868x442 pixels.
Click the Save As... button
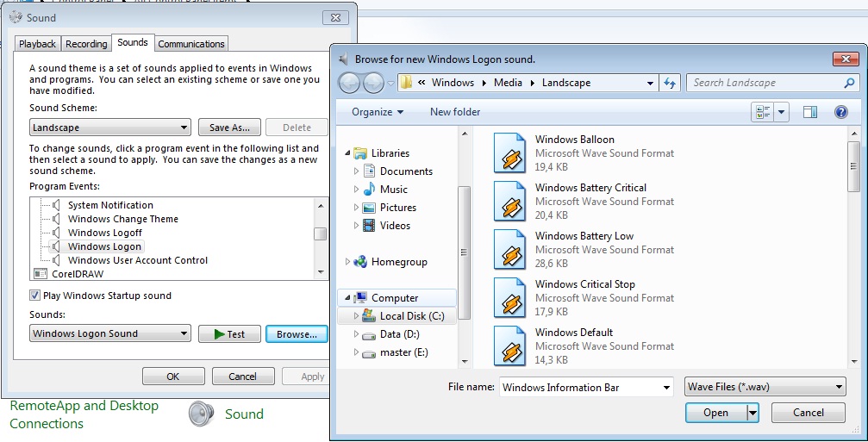coord(230,128)
